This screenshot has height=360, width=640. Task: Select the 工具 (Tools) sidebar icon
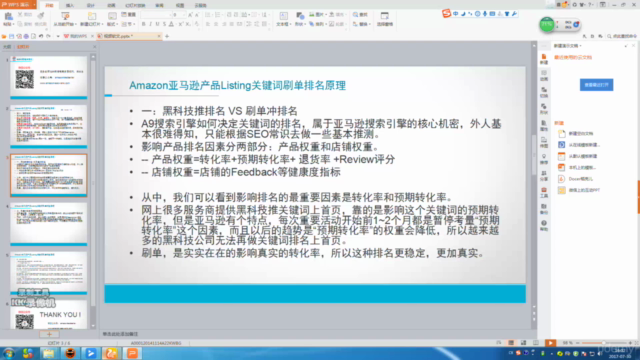click(x=544, y=192)
